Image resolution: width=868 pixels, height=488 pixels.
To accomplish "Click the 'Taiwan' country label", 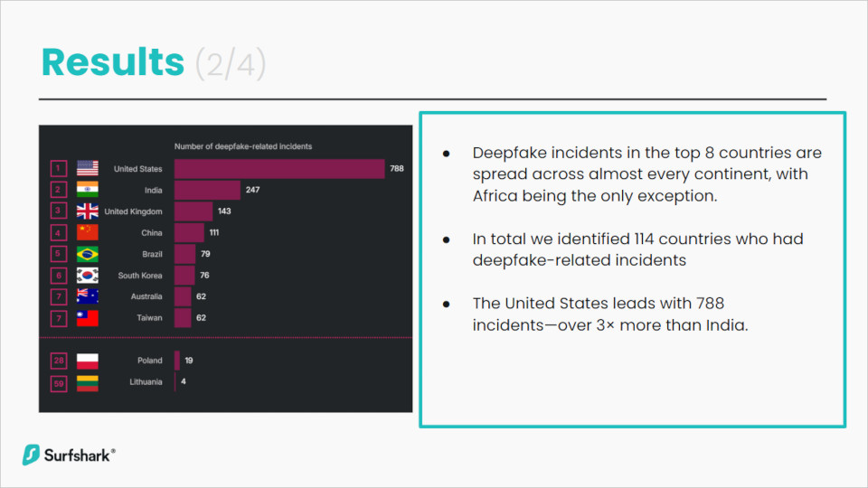I will (x=149, y=318).
